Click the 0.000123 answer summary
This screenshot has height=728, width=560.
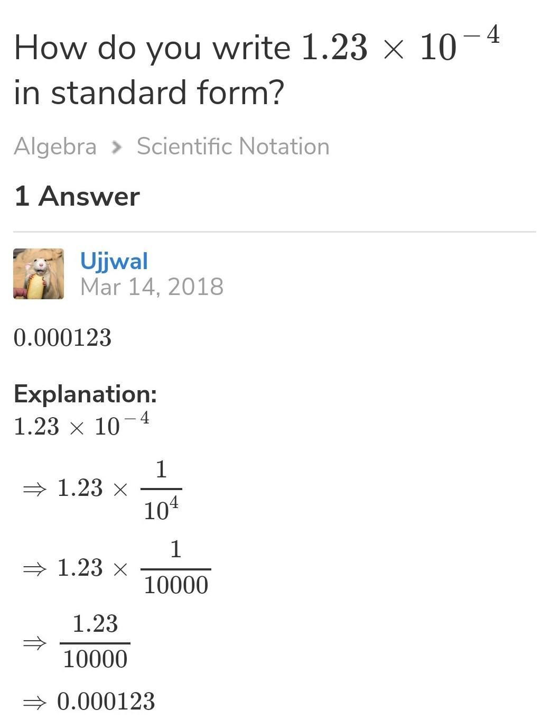[x=62, y=338]
